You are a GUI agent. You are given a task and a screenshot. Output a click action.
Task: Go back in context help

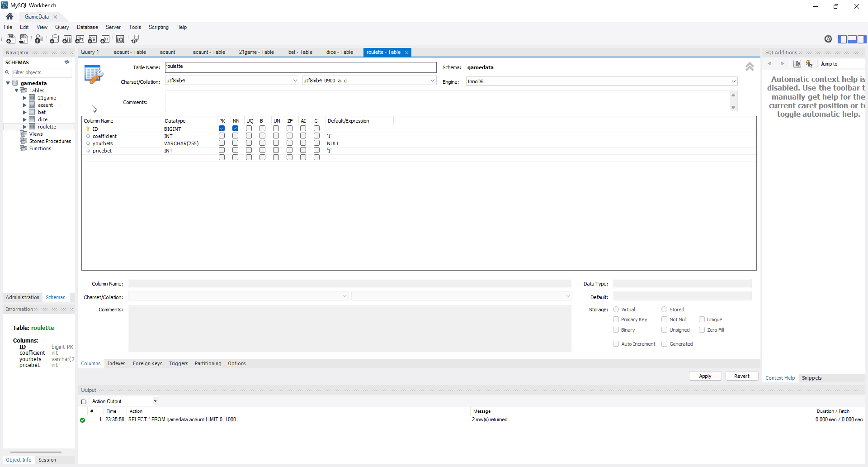pyautogui.click(x=770, y=64)
